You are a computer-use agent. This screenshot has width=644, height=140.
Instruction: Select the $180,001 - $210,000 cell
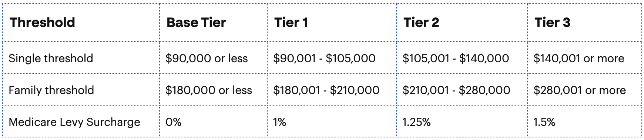[332, 90]
